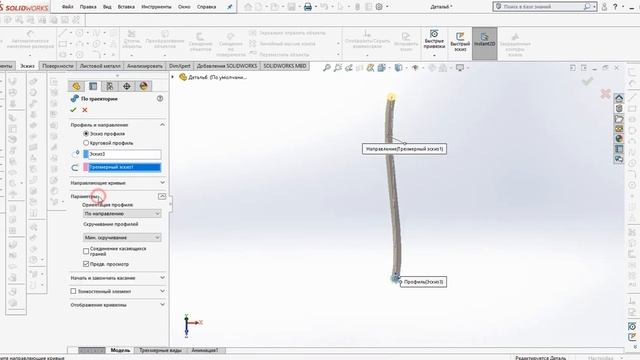Viewport: 640px width, 360px height.
Task: Switch to the DimXpert tab
Action: click(180, 66)
